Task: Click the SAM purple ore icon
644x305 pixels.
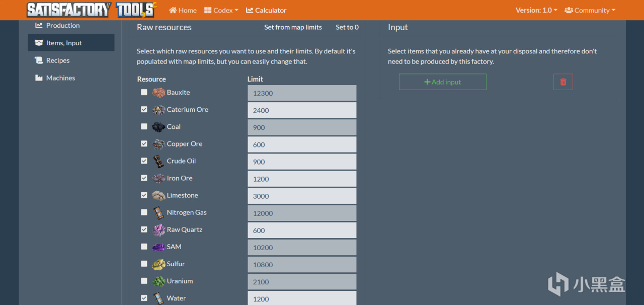Action: (x=158, y=247)
